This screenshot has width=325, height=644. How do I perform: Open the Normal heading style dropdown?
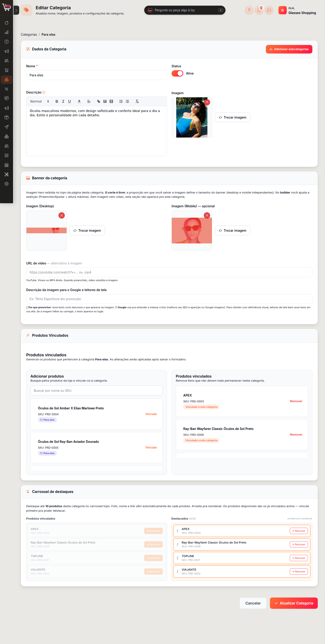39,102
